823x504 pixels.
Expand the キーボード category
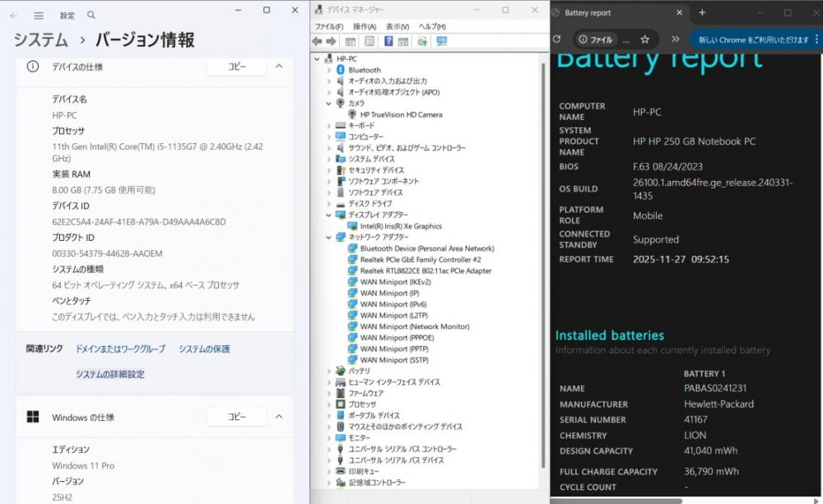click(x=328, y=126)
